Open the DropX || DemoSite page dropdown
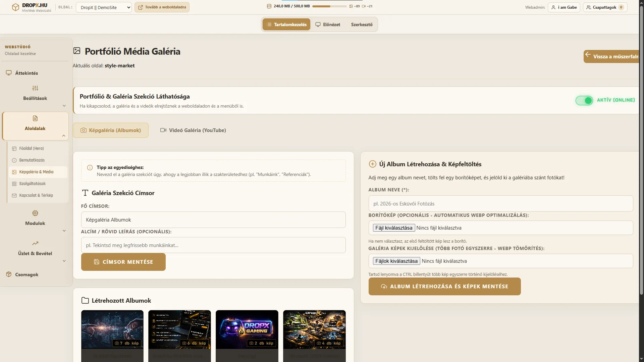The height and width of the screenshot is (362, 644). coord(104,7)
